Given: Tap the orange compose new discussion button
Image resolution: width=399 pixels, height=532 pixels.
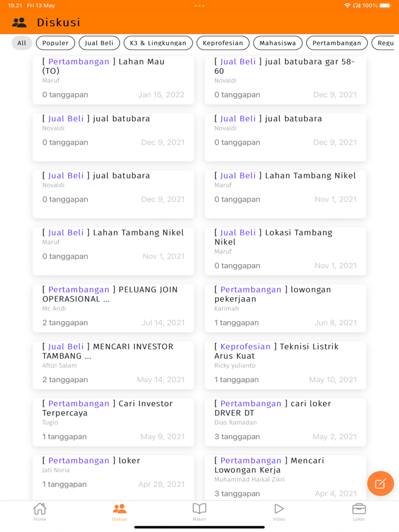Looking at the screenshot, I should tap(380, 484).
